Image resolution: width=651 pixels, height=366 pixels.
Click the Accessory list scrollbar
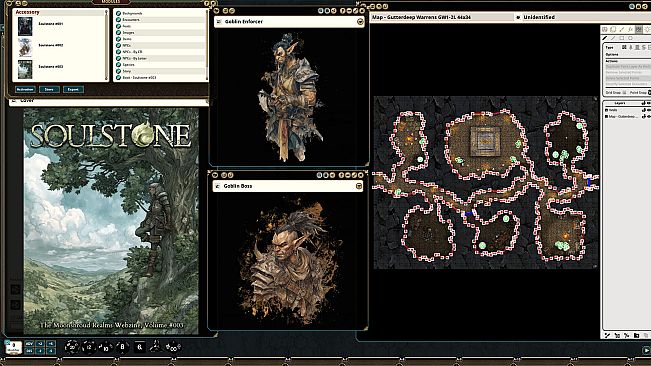click(x=106, y=45)
